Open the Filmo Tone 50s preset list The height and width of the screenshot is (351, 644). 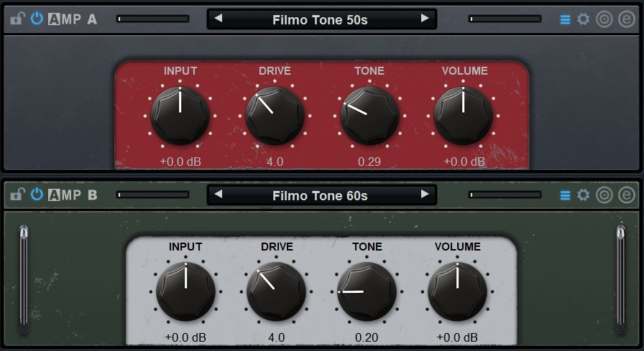pyautogui.click(x=321, y=19)
